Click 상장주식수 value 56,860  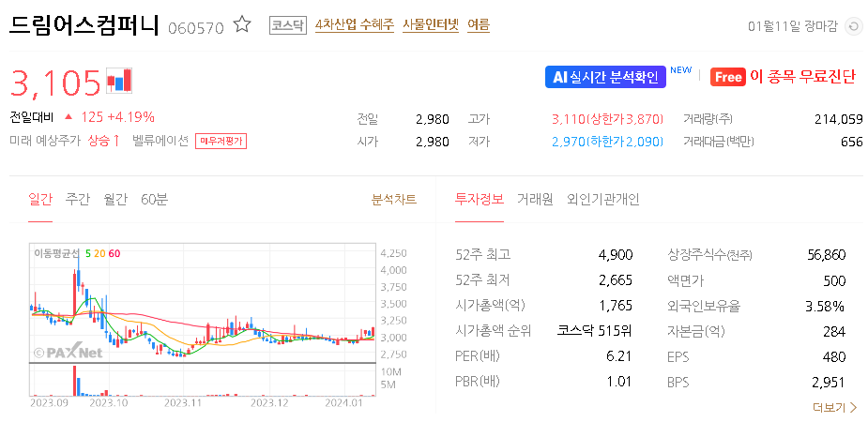click(x=827, y=254)
